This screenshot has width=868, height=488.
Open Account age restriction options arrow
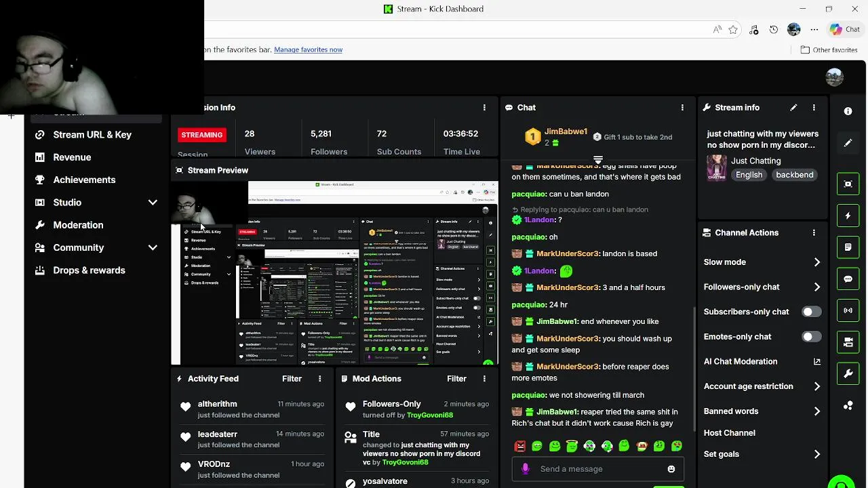coord(816,386)
